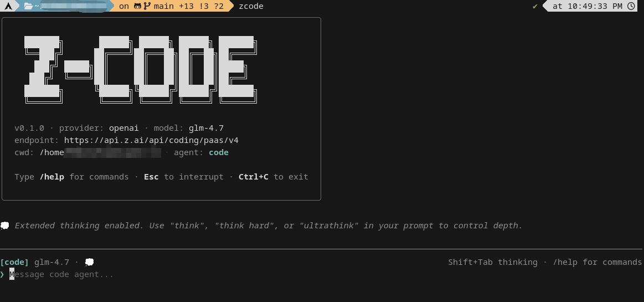Click the folder icon in prompt path
The image size is (644, 302).
[x=28, y=6]
